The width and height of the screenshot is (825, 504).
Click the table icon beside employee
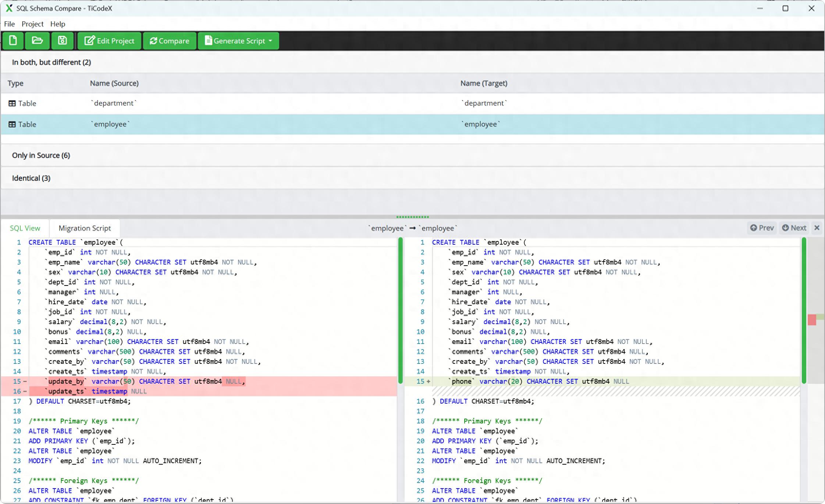click(x=13, y=124)
